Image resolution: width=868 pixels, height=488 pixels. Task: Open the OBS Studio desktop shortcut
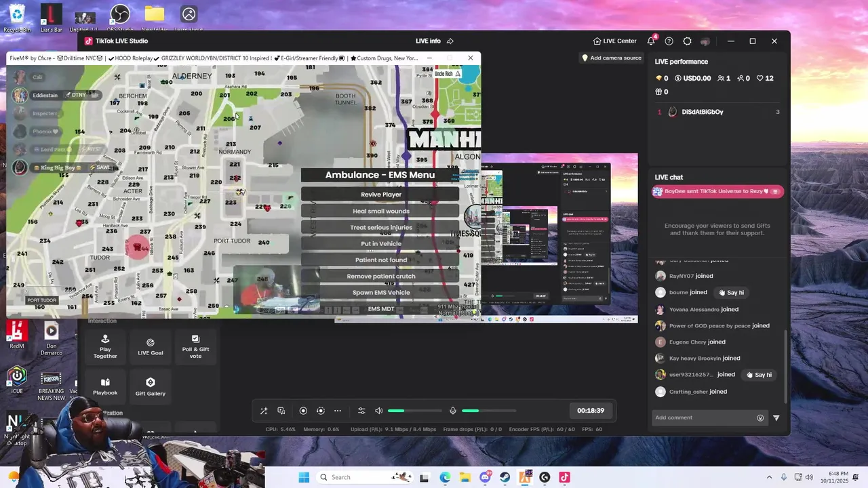coord(120,18)
